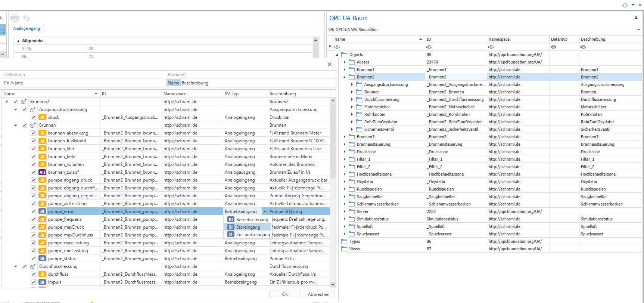Collapse the Brunnen group in dialog tree
This screenshot has width=644, height=303.
tap(15, 125)
